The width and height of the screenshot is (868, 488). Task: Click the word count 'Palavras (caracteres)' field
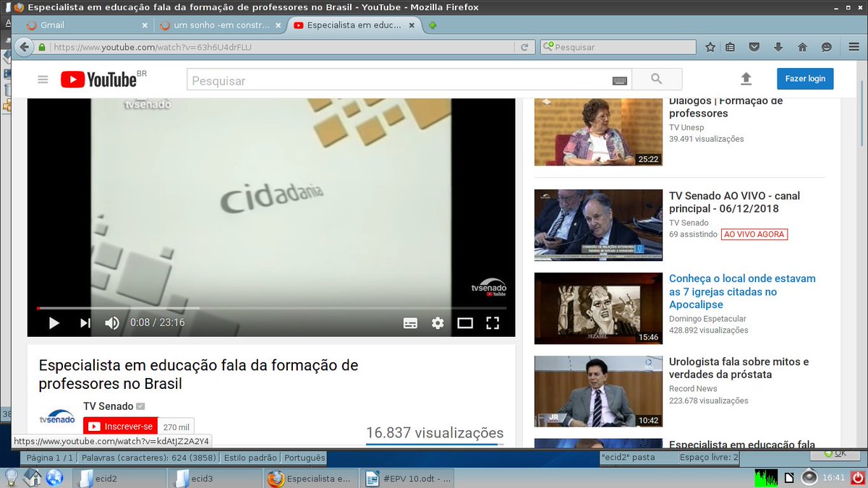(x=150, y=458)
